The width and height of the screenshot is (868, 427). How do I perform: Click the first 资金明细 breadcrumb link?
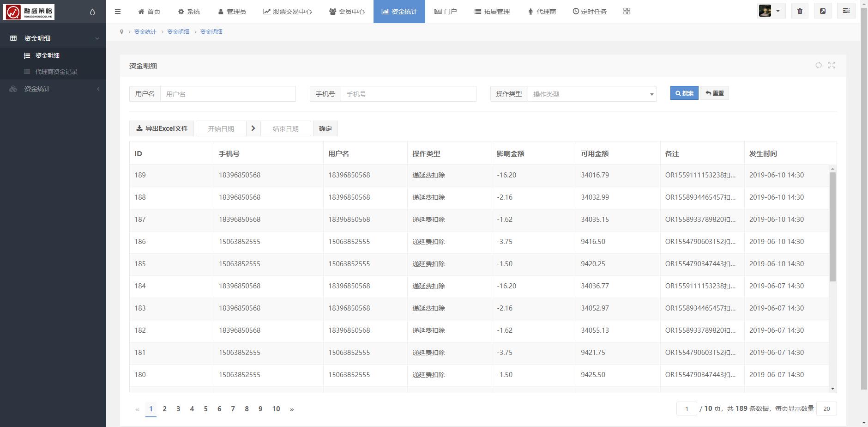click(x=178, y=32)
